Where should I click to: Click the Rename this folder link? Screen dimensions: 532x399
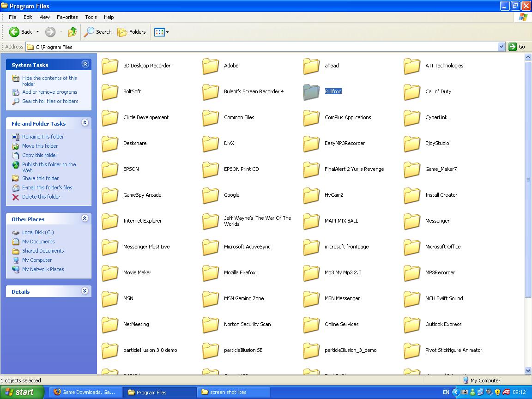(x=43, y=137)
